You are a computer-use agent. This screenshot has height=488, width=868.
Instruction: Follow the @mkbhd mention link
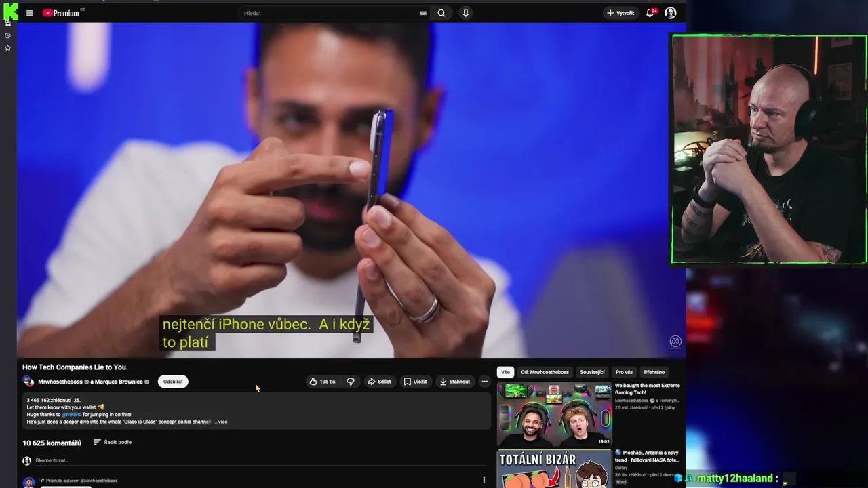tap(71, 414)
